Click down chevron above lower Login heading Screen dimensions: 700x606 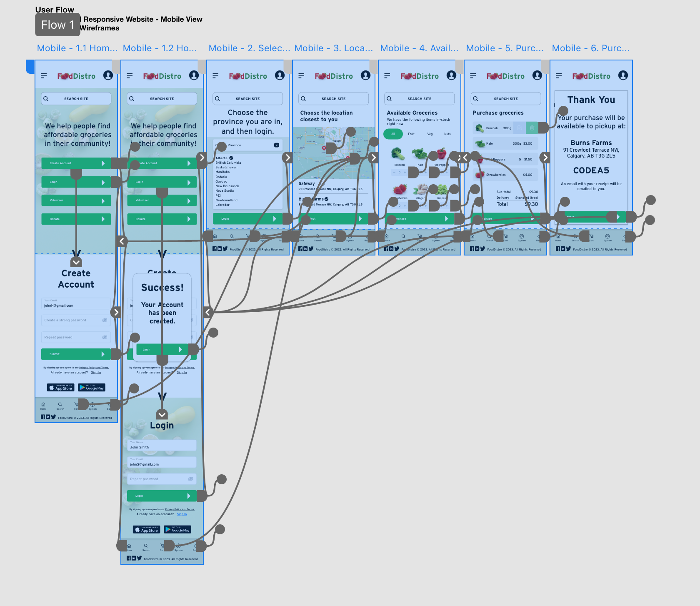(x=162, y=414)
